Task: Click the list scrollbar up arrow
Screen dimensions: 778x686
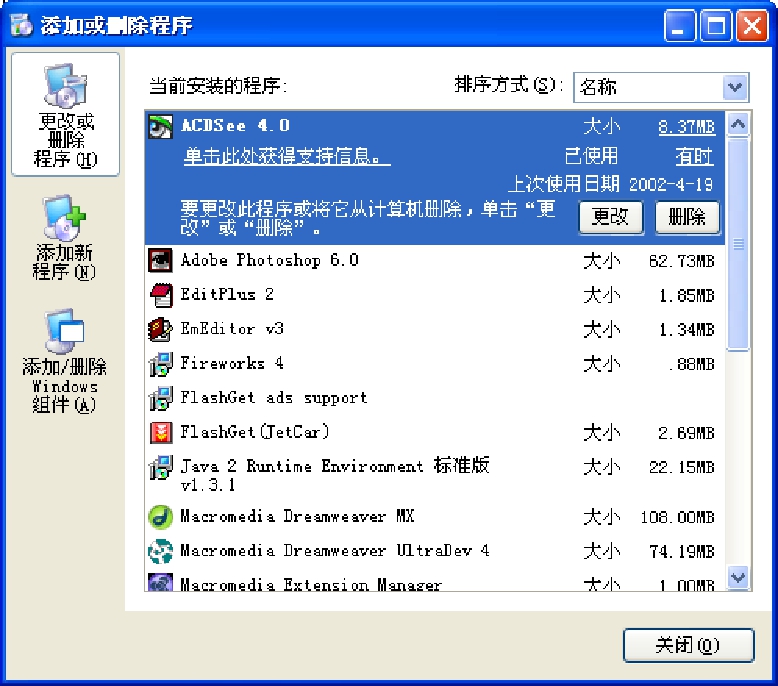Action: point(738,124)
